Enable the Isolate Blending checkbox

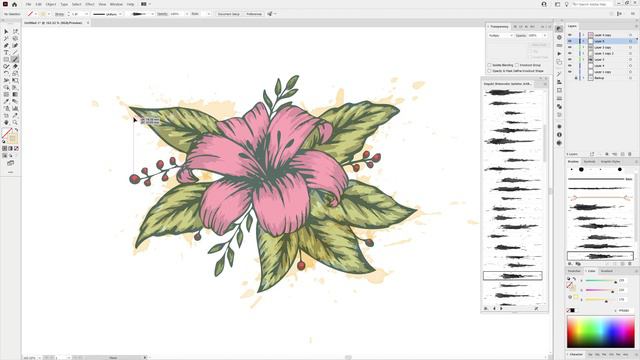click(489, 65)
